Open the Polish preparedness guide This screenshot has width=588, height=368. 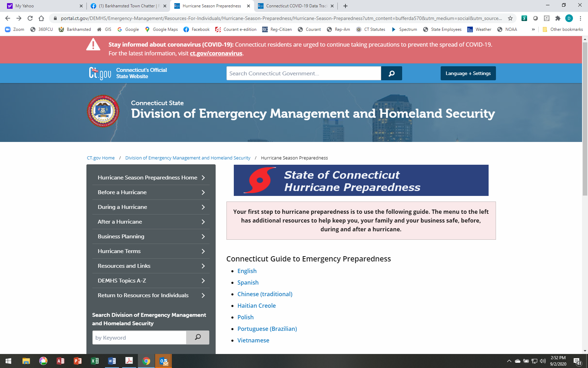point(245,317)
